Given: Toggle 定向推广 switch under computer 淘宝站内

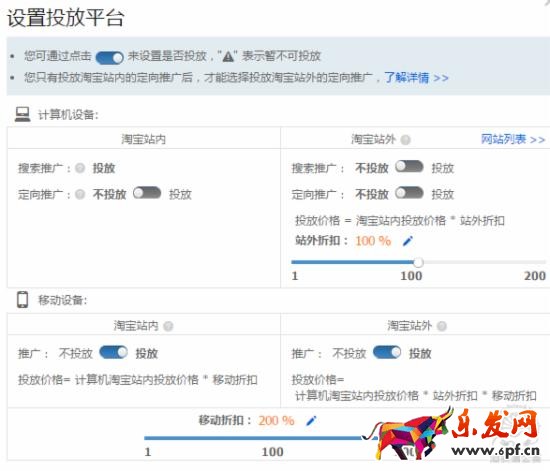Looking at the screenshot, I should click(x=147, y=193).
